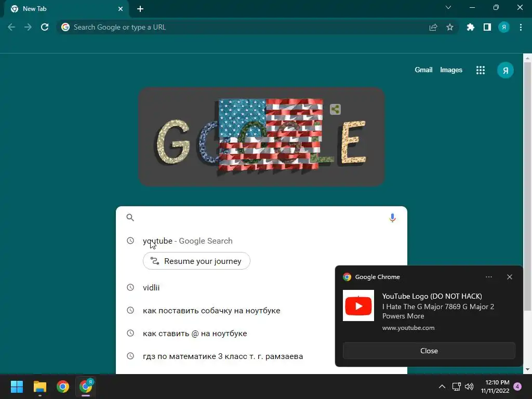The height and width of the screenshot is (399, 532).
Task: Open the Windows Start menu
Action: 17,387
